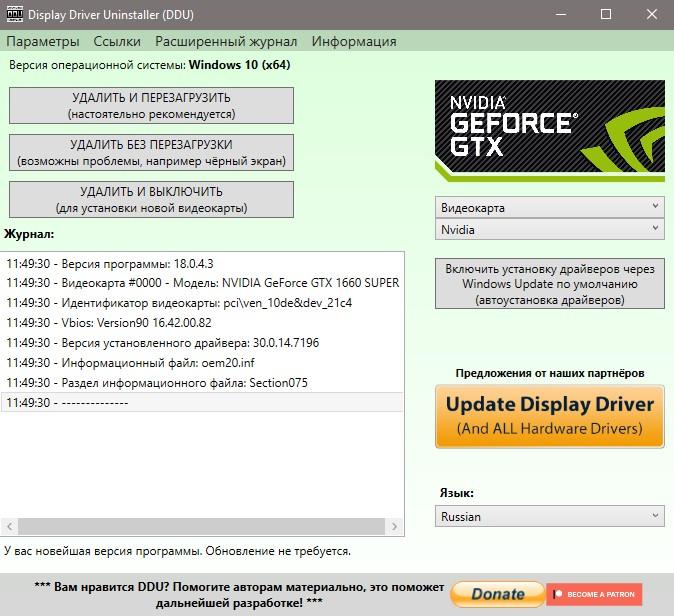Screen dimensions: 674x616
Task: Click the log scrollbar right arrow
Action: click(x=394, y=526)
